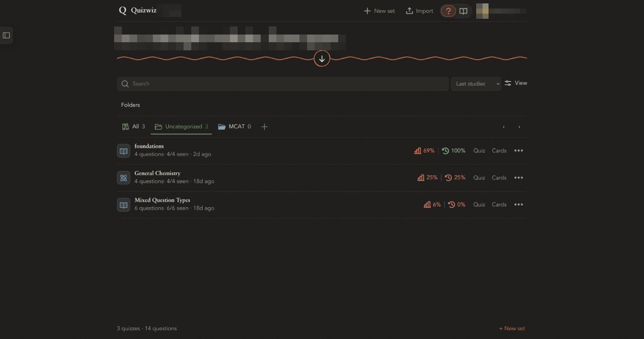Click the down arrow circle on wavy line
Image resolution: width=644 pixels, height=339 pixels.
(322, 58)
